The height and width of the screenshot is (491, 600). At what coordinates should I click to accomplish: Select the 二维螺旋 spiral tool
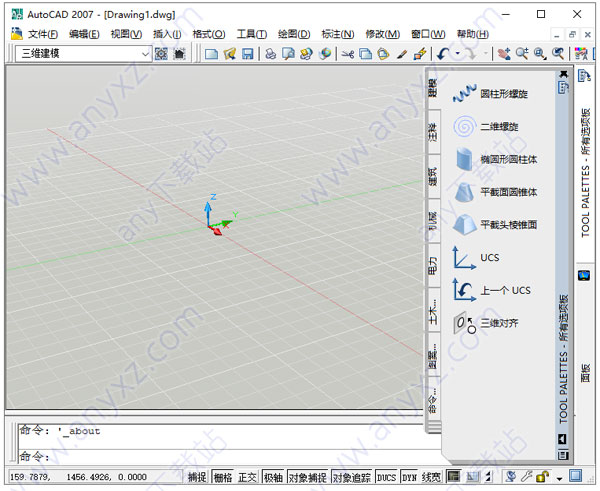click(485, 127)
